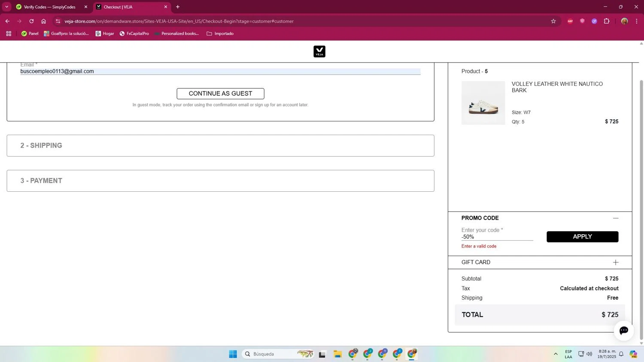This screenshot has height=362, width=644.
Task: Open Chrome three-dot menu
Action: [637, 21]
